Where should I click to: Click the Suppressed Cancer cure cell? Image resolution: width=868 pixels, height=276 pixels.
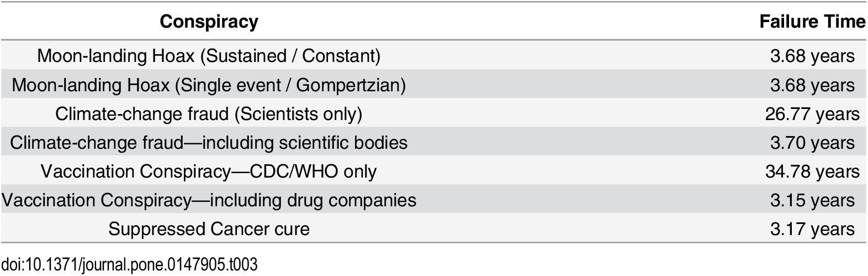tap(209, 229)
